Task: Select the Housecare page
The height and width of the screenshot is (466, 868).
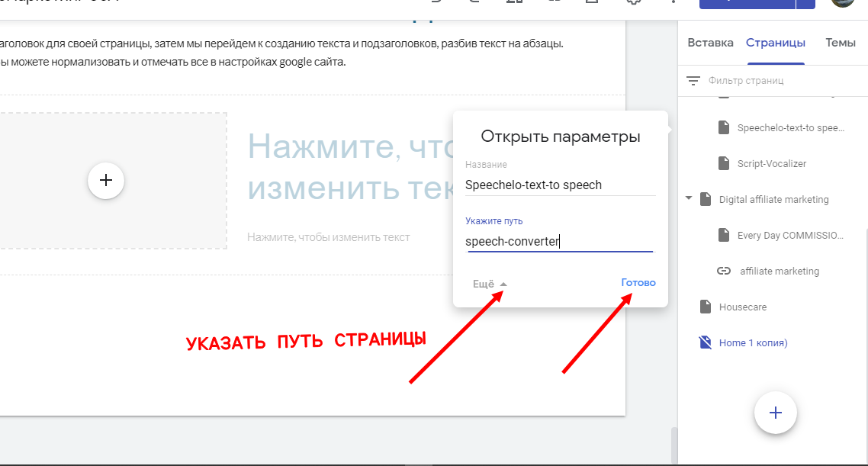Action: pyautogui.click(x=742, y=307)
